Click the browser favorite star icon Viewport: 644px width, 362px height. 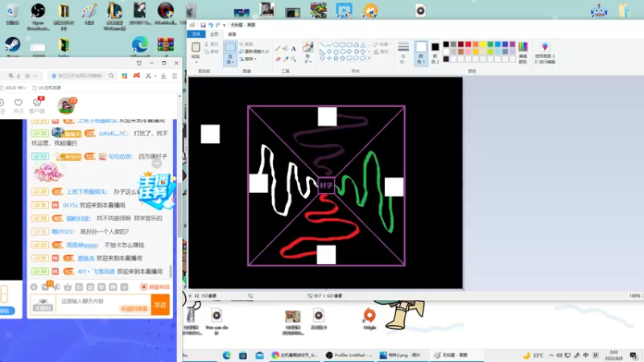[27, 76]
